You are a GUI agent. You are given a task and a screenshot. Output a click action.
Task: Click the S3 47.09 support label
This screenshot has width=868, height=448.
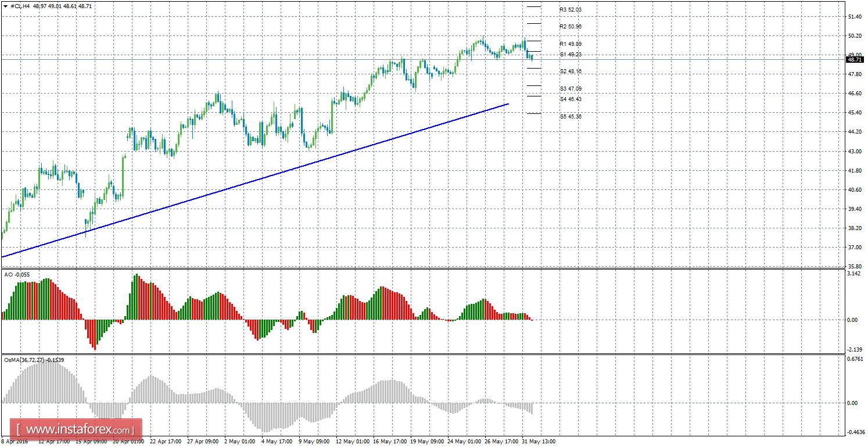click(x=570, y=88)
